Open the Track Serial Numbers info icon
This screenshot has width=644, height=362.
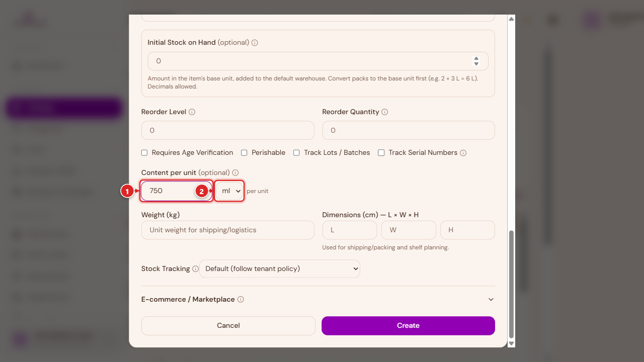(x=463, y=153)
